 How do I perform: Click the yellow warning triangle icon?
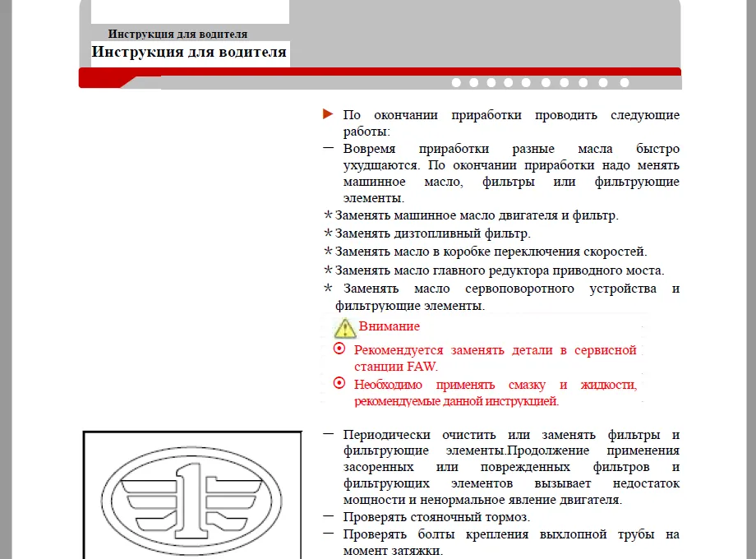[345, 328]
